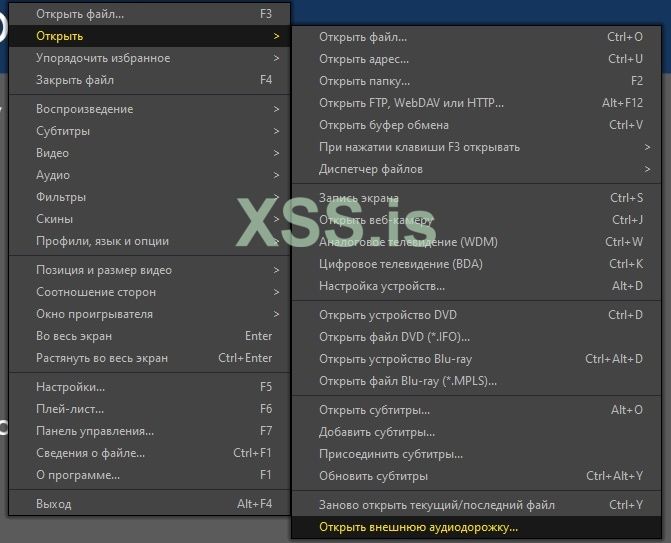The height and width of the screenshot is (543, 671).
Task: Choose Добавить субтитры
Action: (376, 432)
